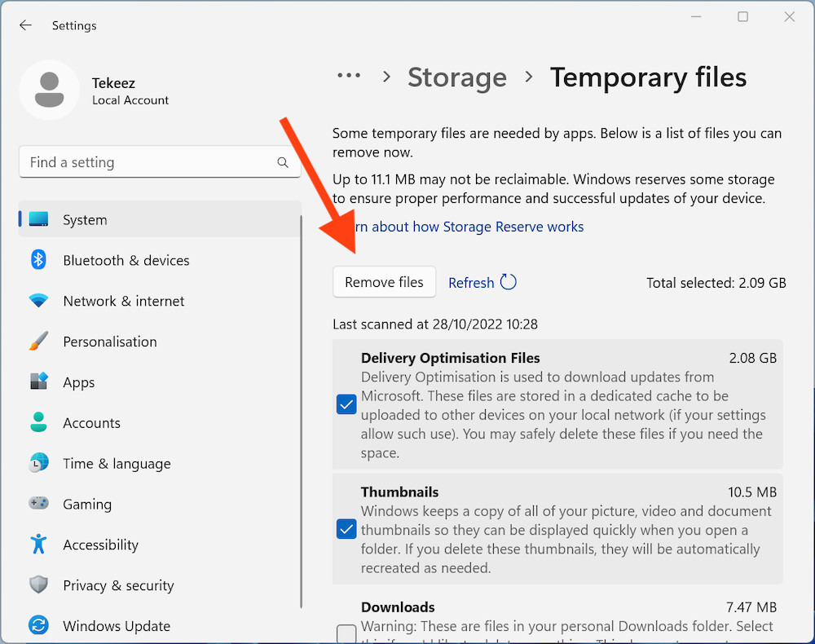Go back using the back arrow
The width and height of the screenshot is (815, 644).
[x=25, y=25]
